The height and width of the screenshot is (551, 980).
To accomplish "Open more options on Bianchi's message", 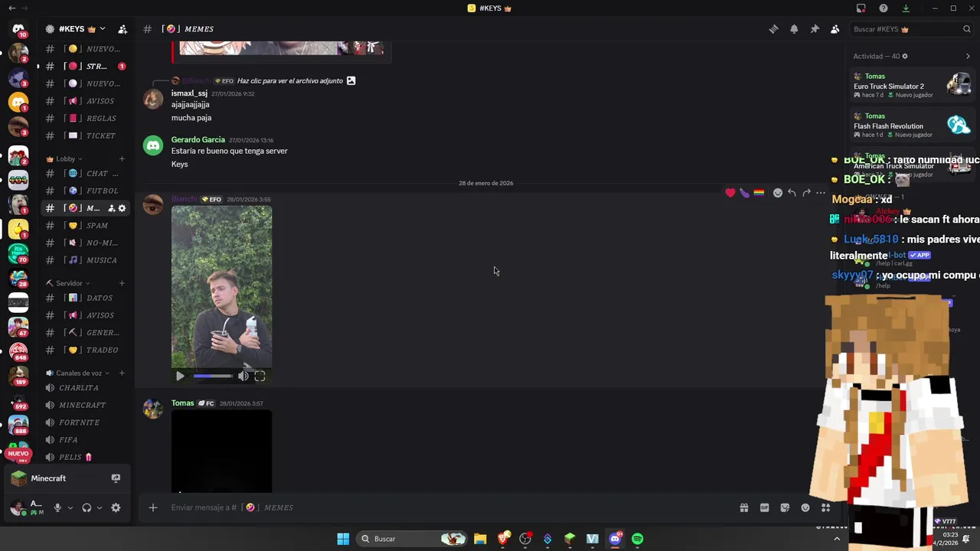I will [x=821, y=193].
